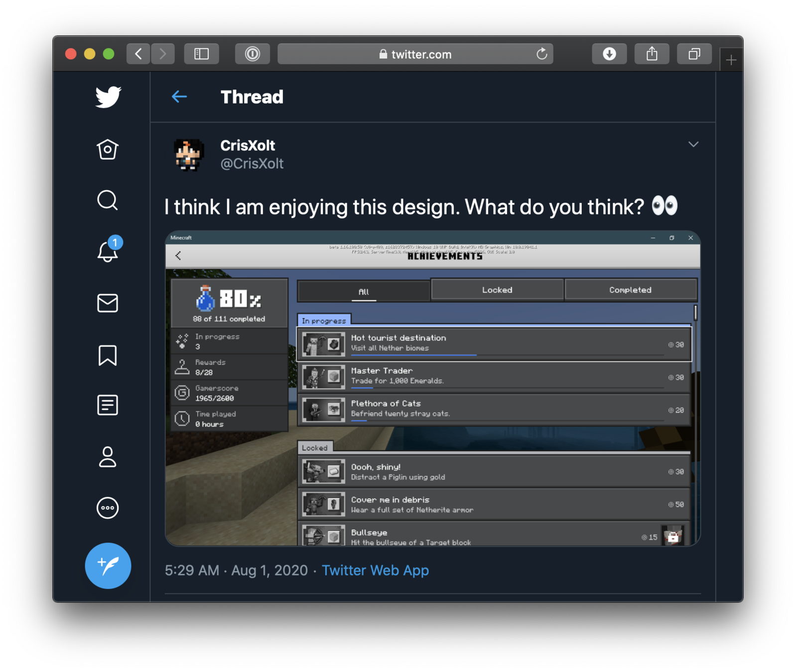Open a new tab plus button

(731, 60)
